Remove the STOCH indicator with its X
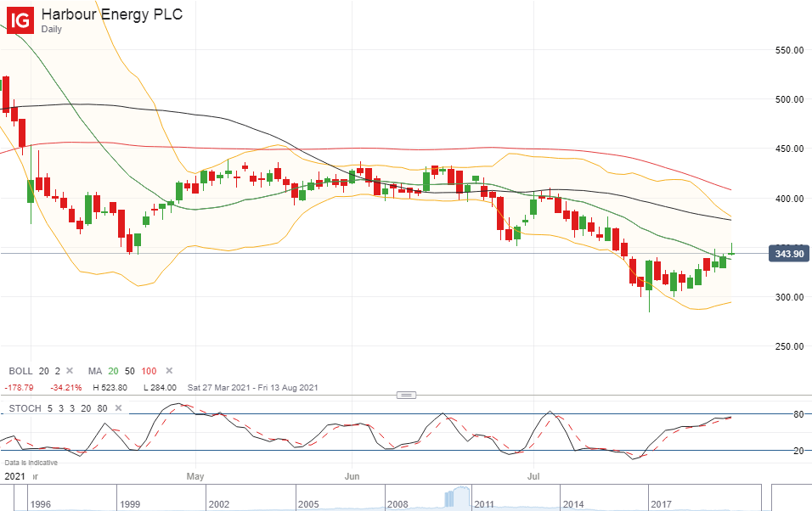The height and width of the screenshot is (511, 812). point(118,408)
